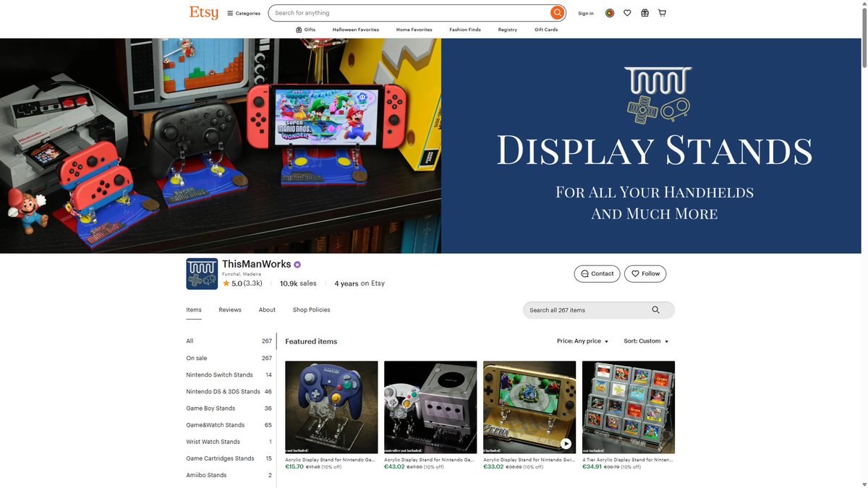The image size is (868, 488).
Task: Click the magnifier in shop items search
Action: [x=655, y=310]
